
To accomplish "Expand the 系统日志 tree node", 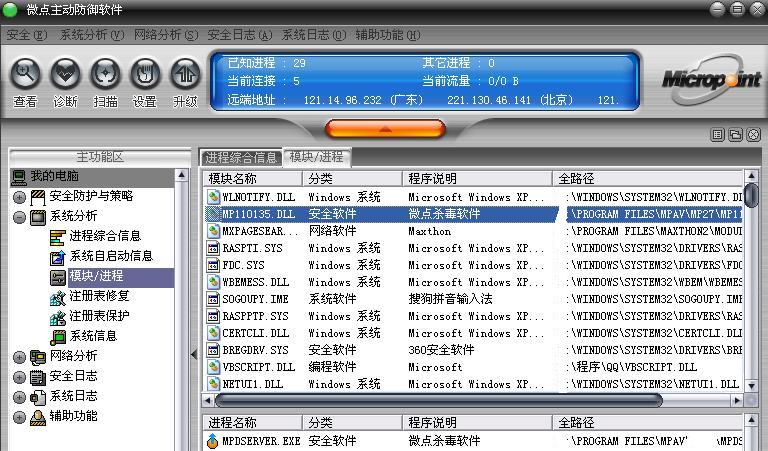I will click(x=20, y=398).
